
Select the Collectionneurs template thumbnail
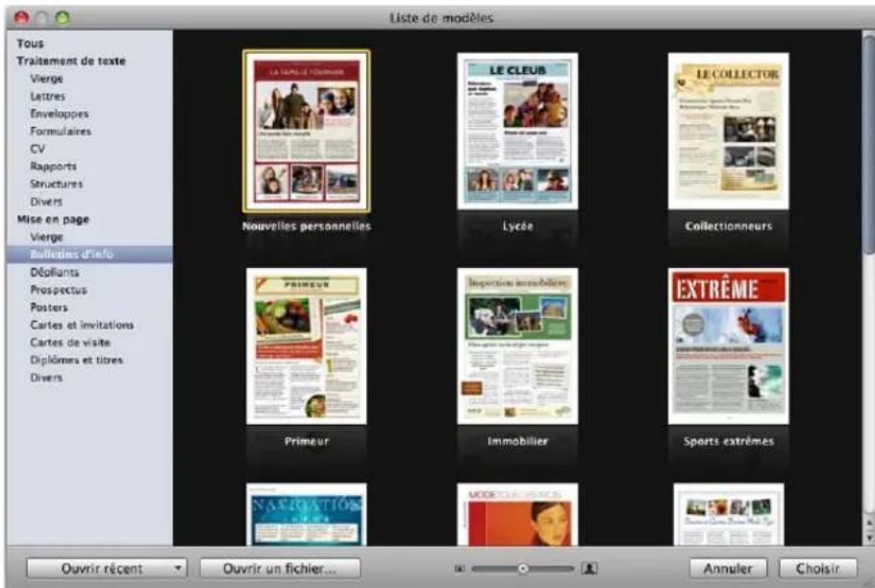point(728,132)
